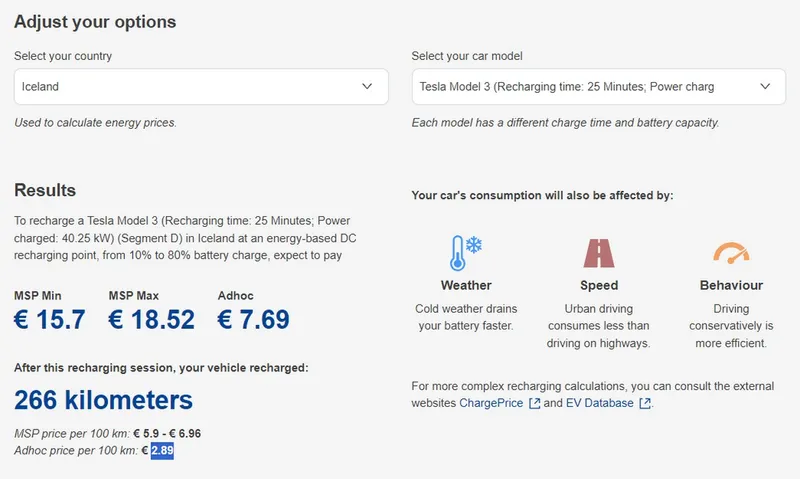Click the MSP Max € 18.52 value
The image size is (800, 479).
tap(151, 320)
